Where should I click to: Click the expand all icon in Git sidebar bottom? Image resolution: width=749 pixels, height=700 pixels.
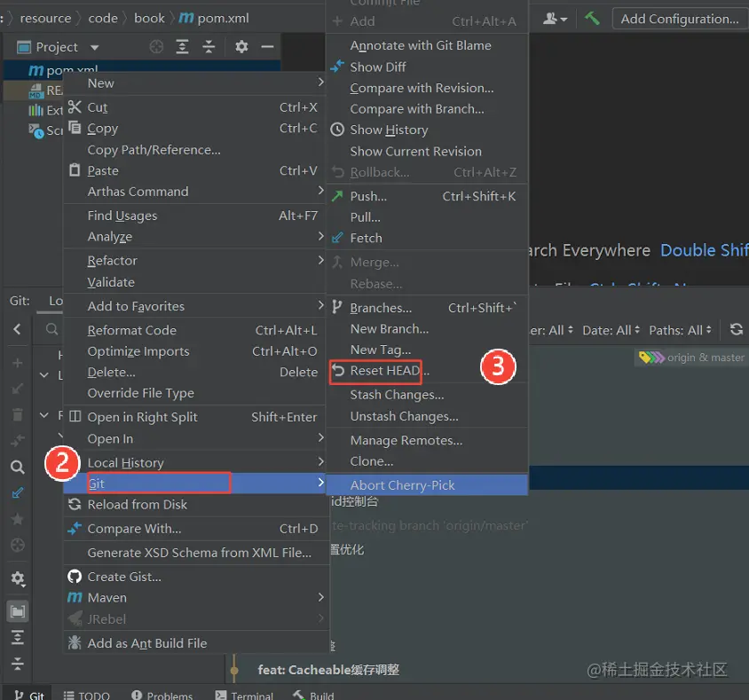coord(18,637)
